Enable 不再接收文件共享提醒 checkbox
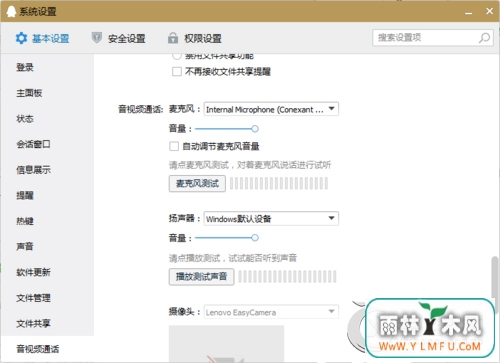Image resolution: width=500 pixels, height=363 pixels. click(177, 72)
